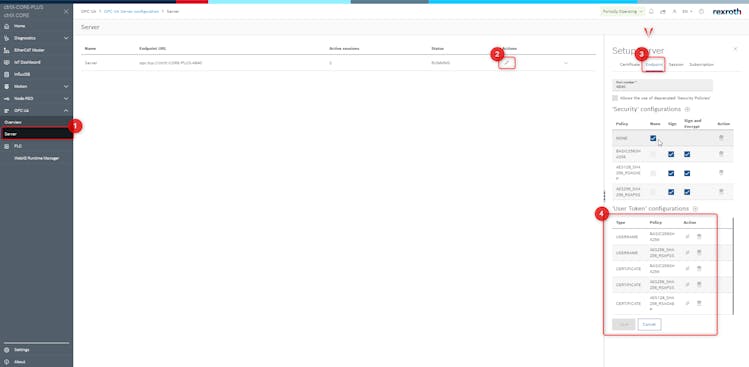Toggle Sign checkbox for BASIC256SHA256 policy
This screenshot has height=367, width=749.
[671, 154]
